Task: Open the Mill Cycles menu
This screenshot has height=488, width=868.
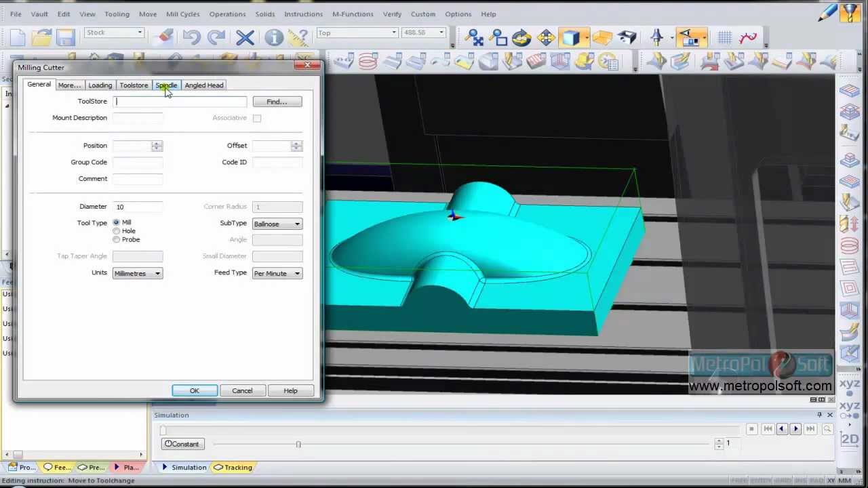Action: pyautogui.click(x=183, y=14)
